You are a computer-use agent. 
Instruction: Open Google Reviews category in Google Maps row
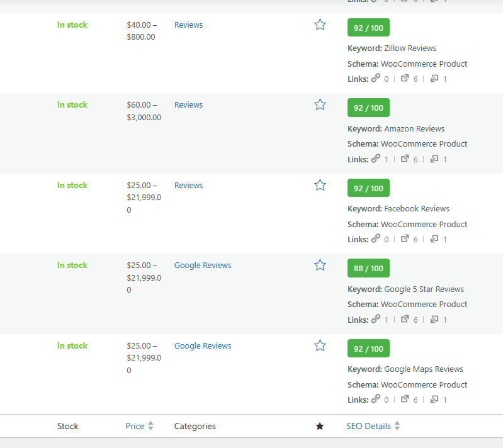(x=203, y=345)
